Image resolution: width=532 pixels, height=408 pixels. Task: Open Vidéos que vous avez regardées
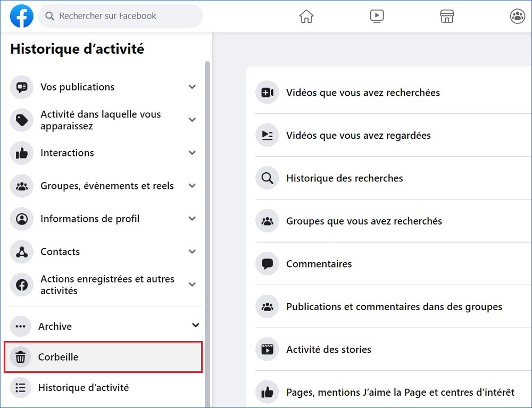coord(358,136)
